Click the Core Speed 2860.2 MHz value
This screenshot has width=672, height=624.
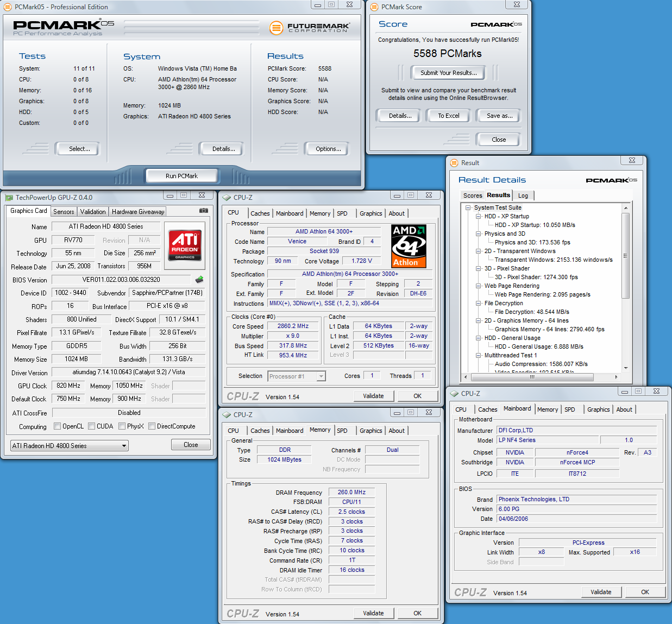point(293,326)
